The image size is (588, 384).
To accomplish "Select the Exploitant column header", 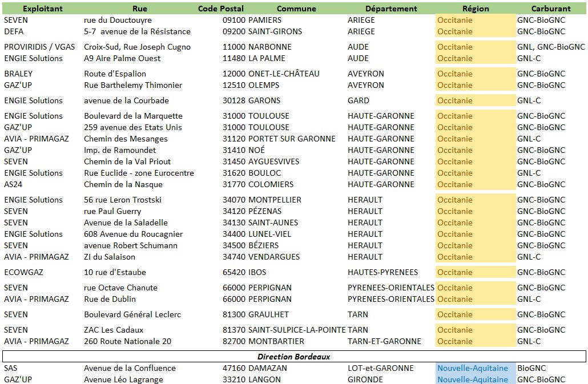I will coord(43,9).
